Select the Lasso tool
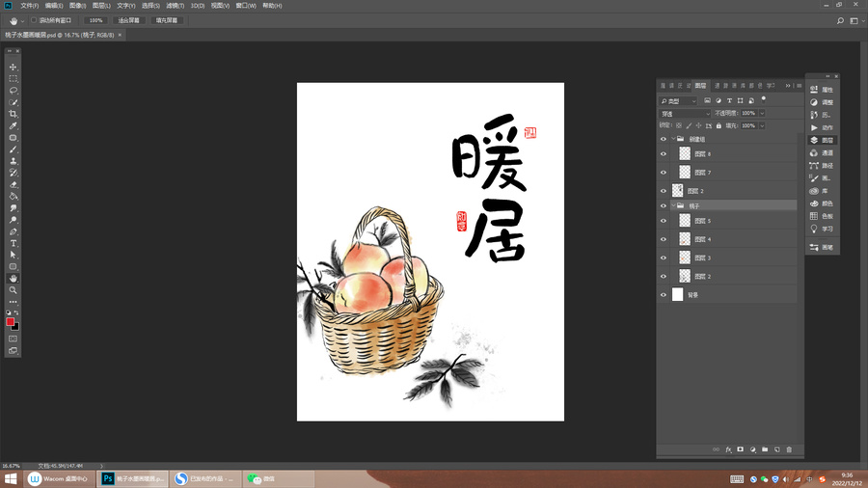Viewport: 868px width, 488px height. [13, 91]
